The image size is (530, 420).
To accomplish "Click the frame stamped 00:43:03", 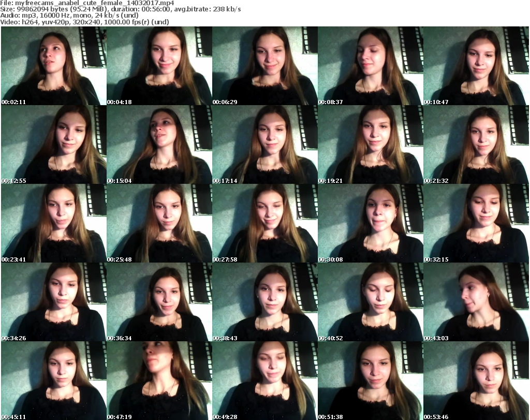I will (476, 302).
